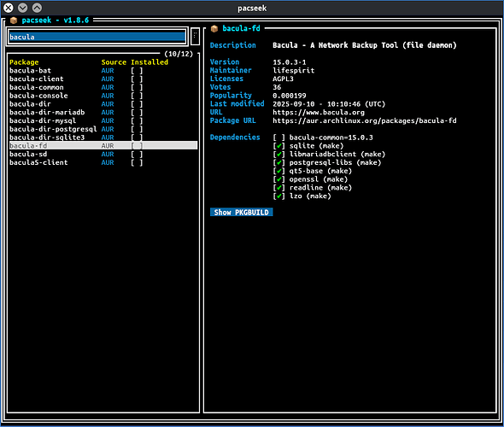Focus the search field containing bacula
The width and height of the screenshot is (504, 427).
point(97,37)
